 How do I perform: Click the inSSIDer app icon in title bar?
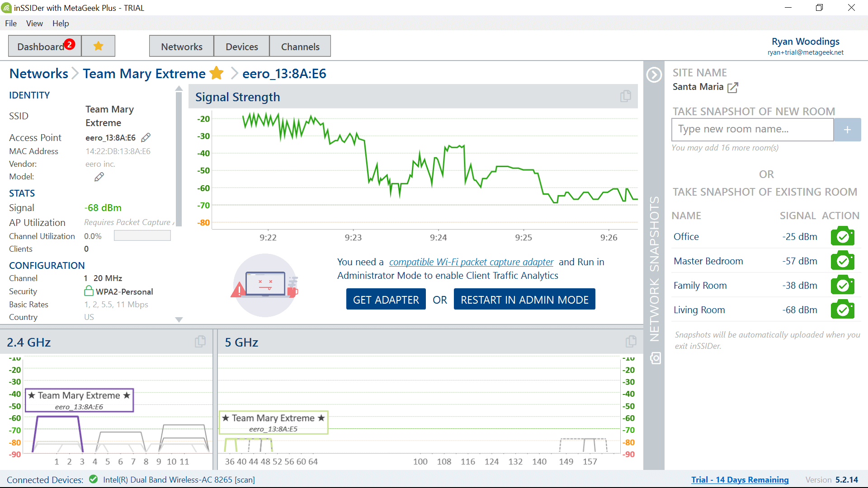coord(6,8)
